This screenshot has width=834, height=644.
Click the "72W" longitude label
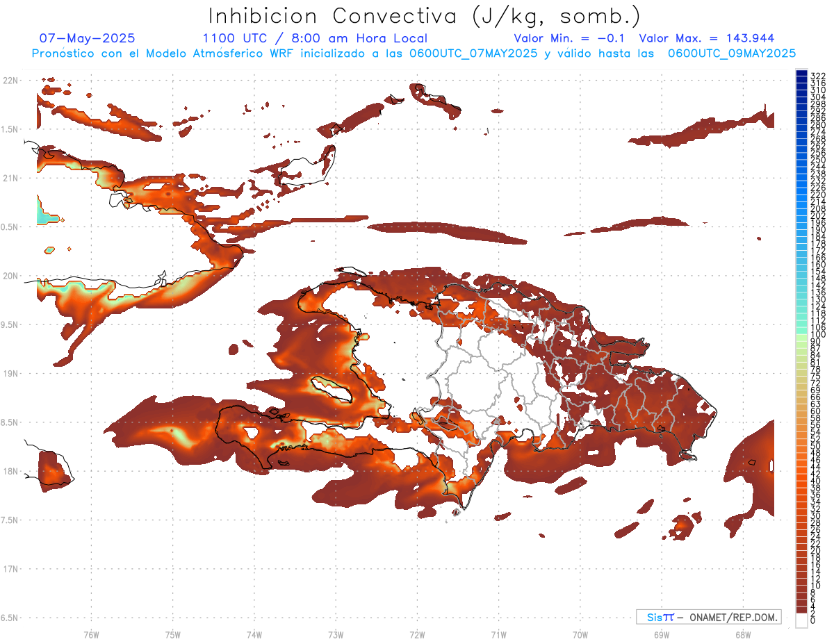(x=417, y=634)
